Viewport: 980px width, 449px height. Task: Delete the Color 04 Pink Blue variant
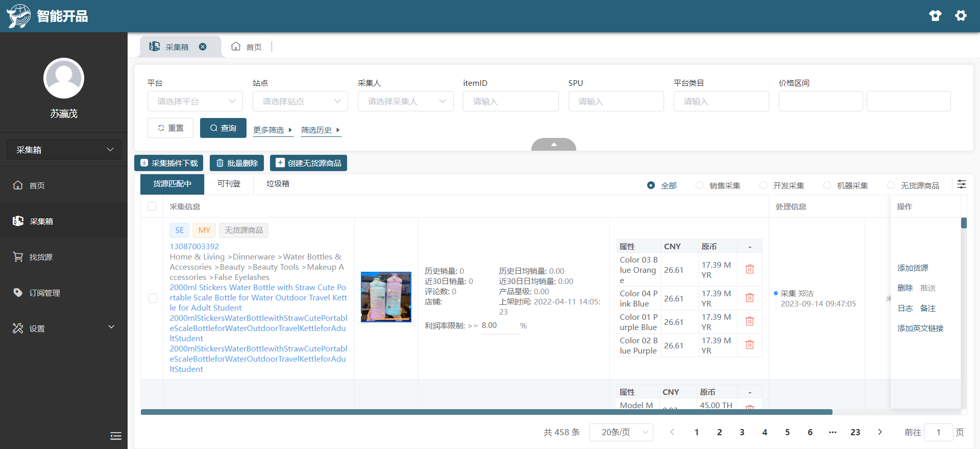749,298
